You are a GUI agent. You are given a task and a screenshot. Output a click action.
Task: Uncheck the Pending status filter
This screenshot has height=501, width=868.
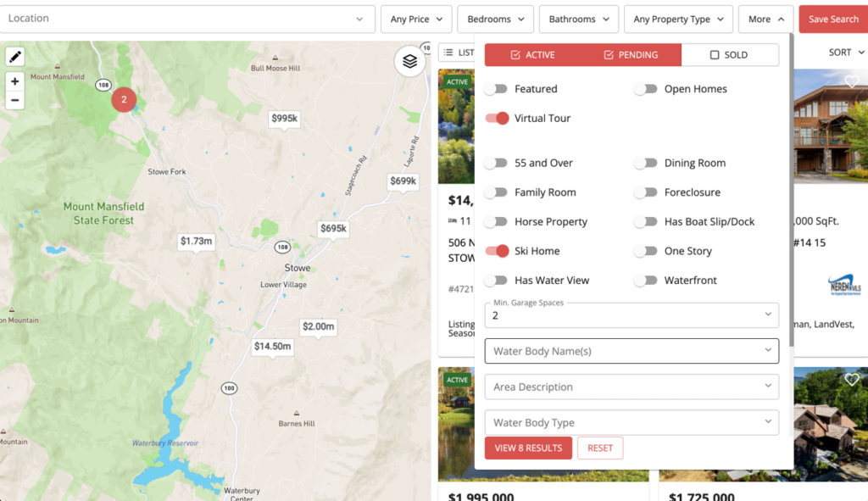tap(631, 55)
